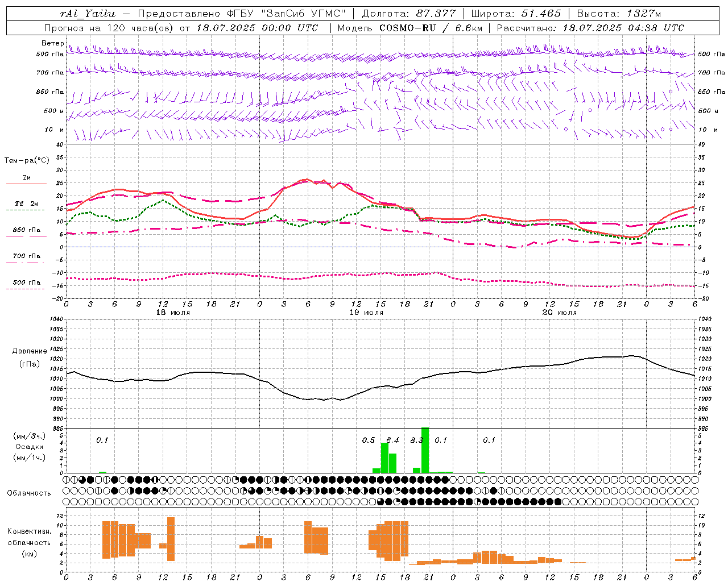
Task: Click the tallest green precipitation bar
Action: (425, 450)
